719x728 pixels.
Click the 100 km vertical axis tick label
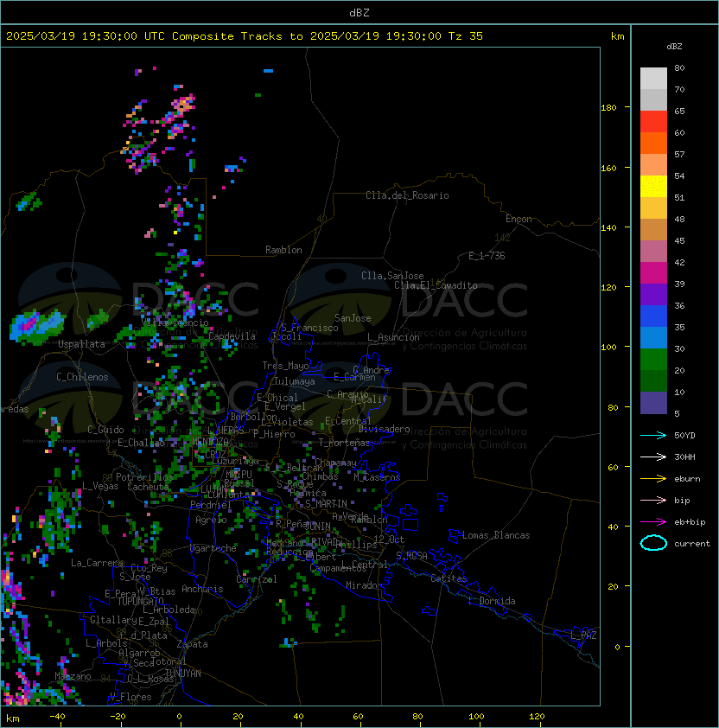pos(608,348)
